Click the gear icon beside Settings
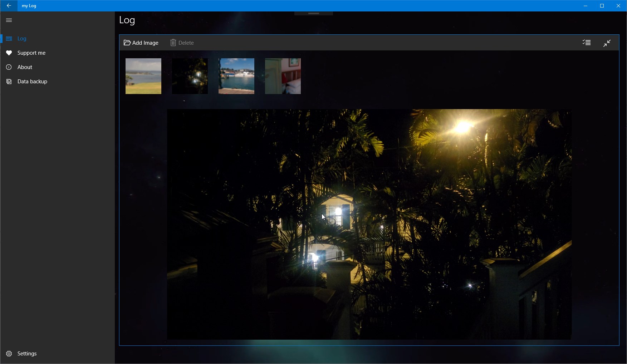This screenshot has height=364, width=627. [x=9, y=354]
